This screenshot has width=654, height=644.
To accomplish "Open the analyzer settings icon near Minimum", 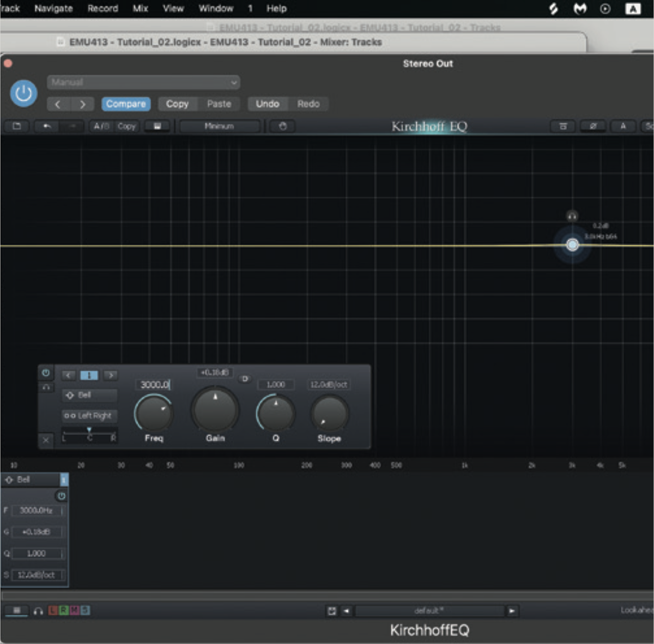I will coord(282,126).
